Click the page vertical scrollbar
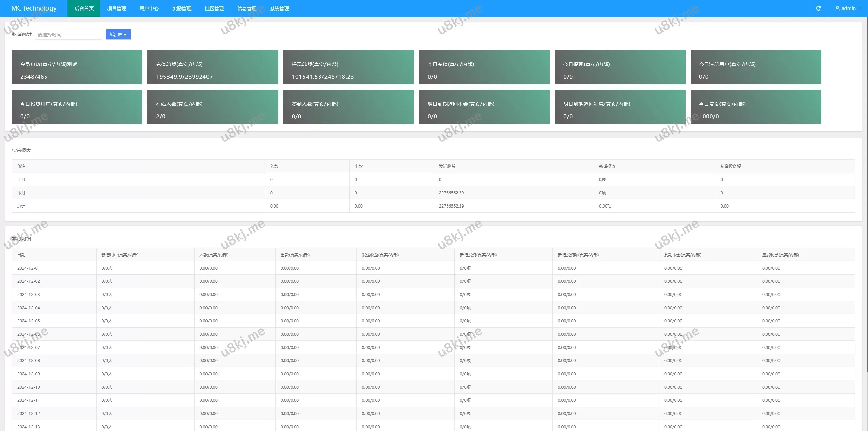This screenshot has width=868, height=431. [866, 203]
